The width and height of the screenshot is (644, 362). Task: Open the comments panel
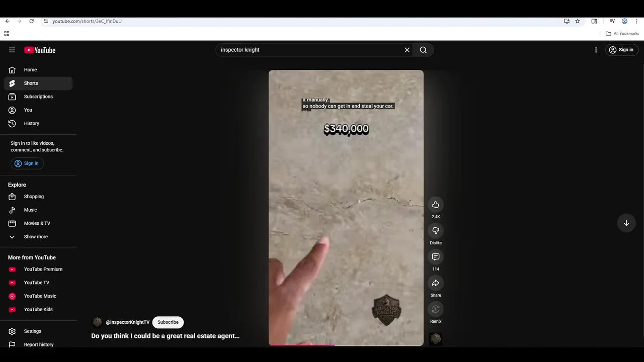pos(436,257)
